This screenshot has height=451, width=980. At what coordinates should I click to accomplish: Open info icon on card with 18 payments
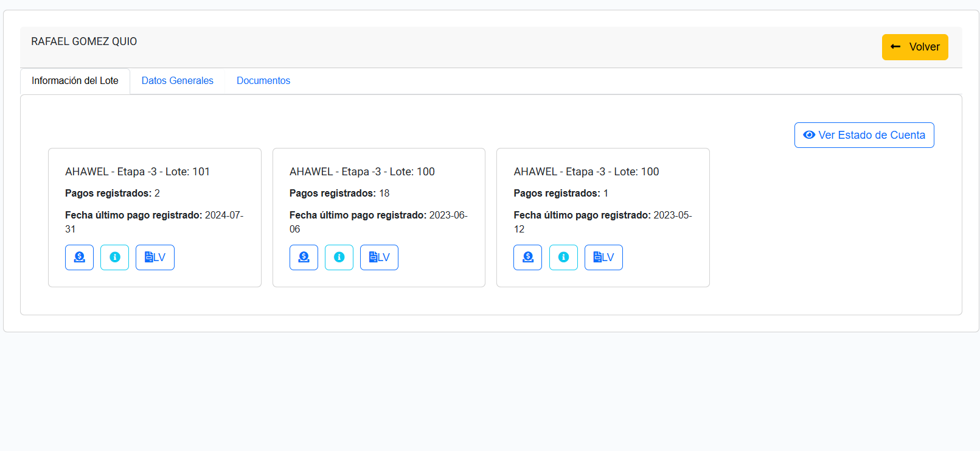(x=339, y=257)
